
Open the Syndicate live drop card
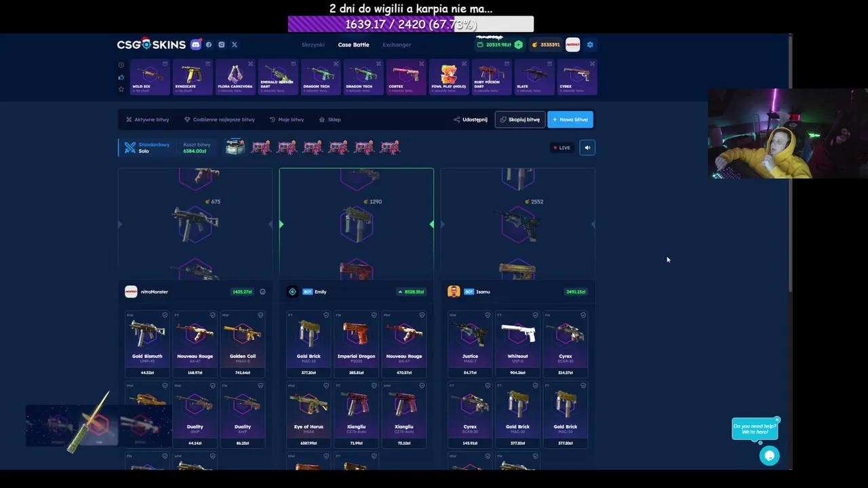click(192, 77)
